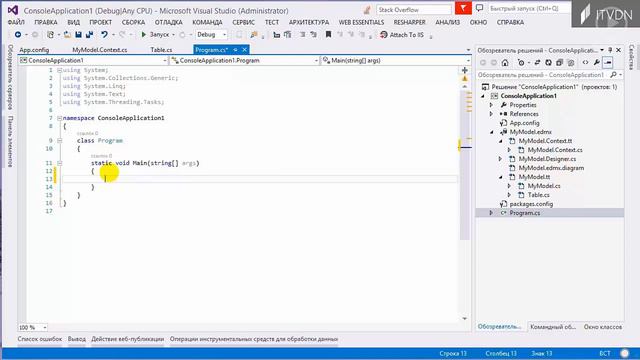Click the Stack Overflow search box
This screenshot has width=640, height=360.
coord(413,9)
